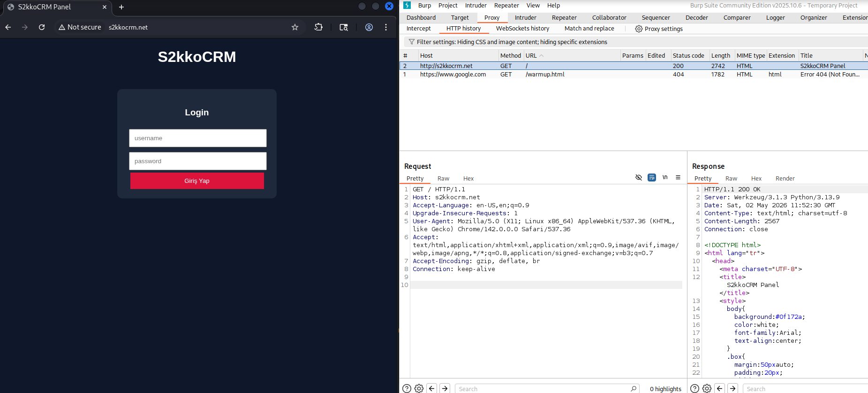Switch to the Dashboard tab
This screenshot has height=393, width=868.
coord(421,18)
